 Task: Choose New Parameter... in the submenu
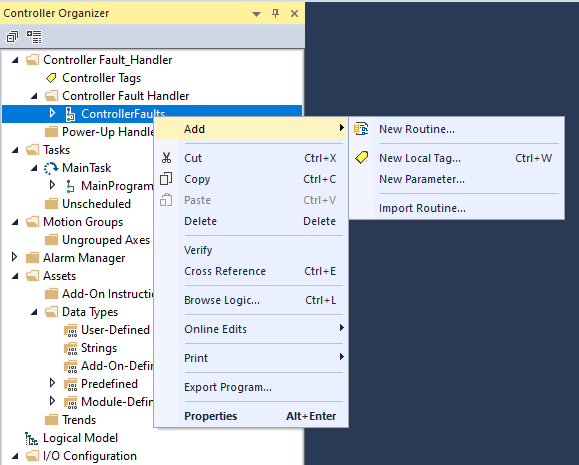[x=456, y=179]
